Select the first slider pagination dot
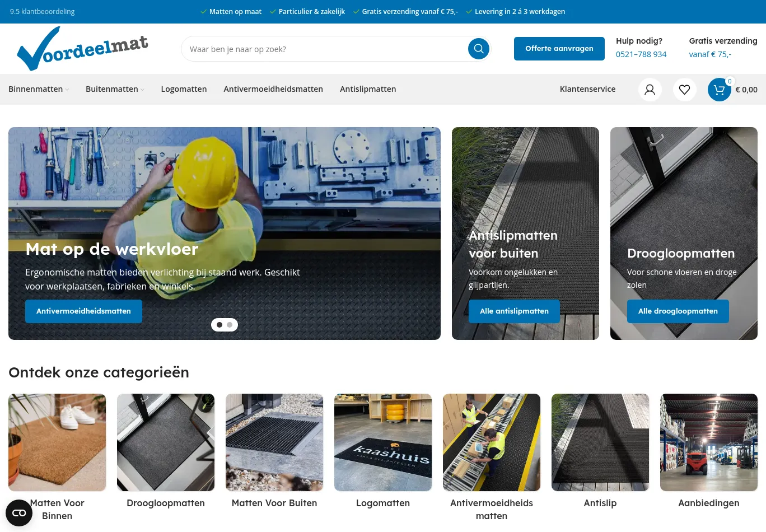Screen dimensions: 766x532 (x=219, y=325)
